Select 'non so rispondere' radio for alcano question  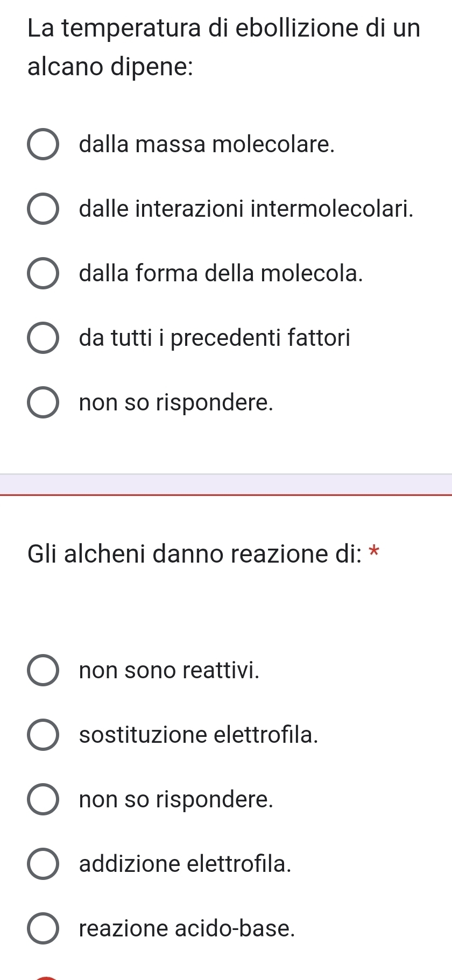pos(43,402)
